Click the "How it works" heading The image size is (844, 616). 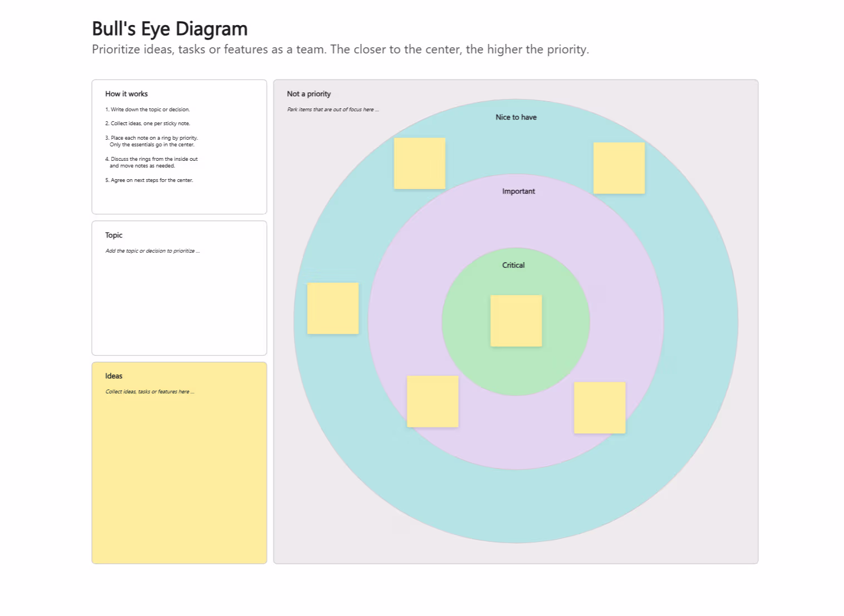(x=126, y=94)
